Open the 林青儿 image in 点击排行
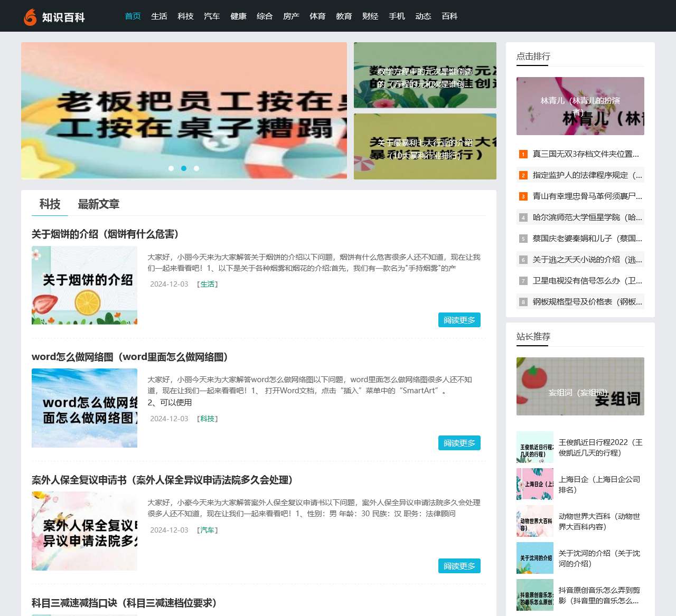 click(579, 106)
